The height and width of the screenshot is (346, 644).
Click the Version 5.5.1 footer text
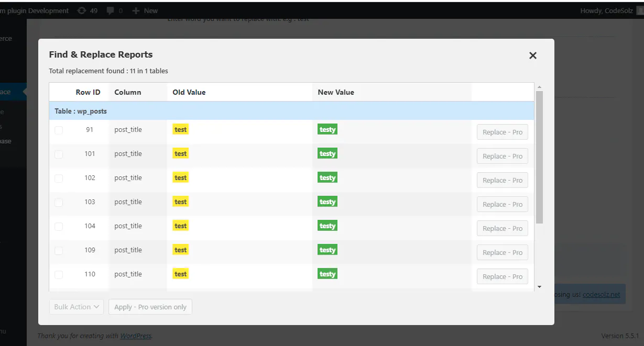coord(619,336)
